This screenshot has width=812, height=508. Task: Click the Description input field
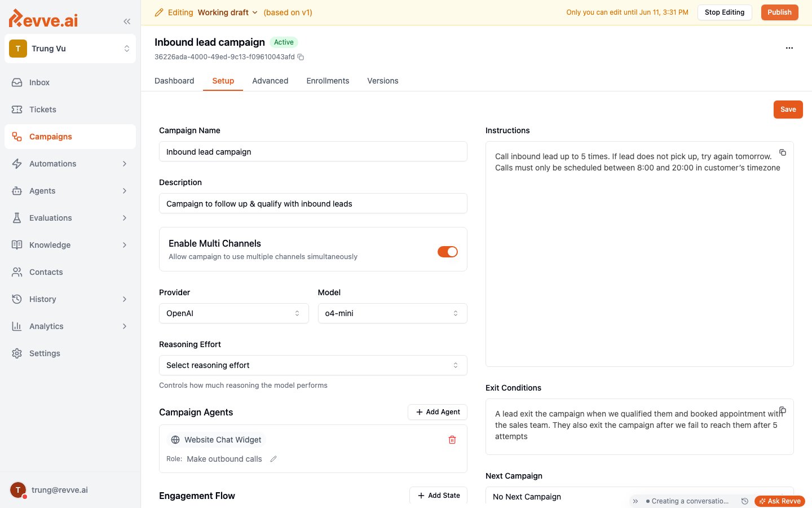pos(313,203)
